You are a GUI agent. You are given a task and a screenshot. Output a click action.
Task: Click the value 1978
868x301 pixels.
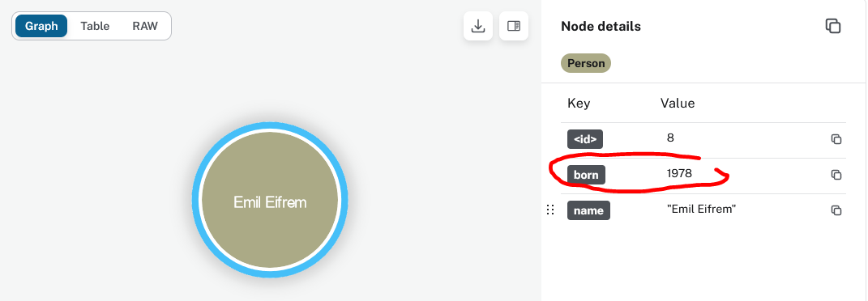pyautogui.click(x=679, y=174)
